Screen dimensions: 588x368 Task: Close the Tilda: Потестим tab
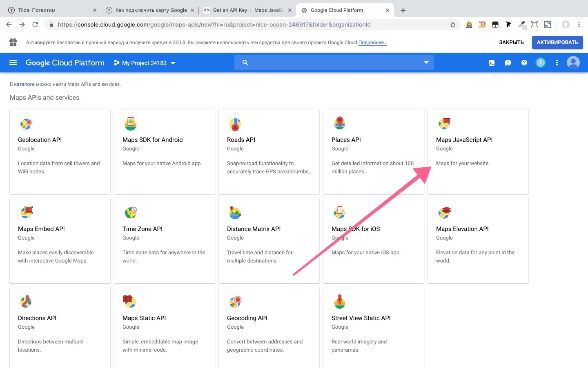[x=95, y=10]
